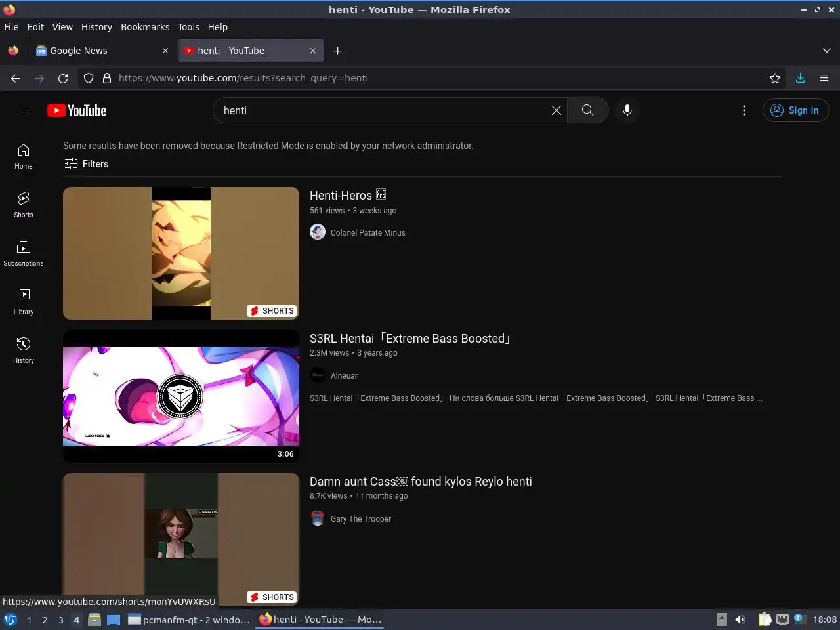Viewport: 840px width, 630px height.
Task: Open Alneuar channel avatar
Action: (318, 375)
